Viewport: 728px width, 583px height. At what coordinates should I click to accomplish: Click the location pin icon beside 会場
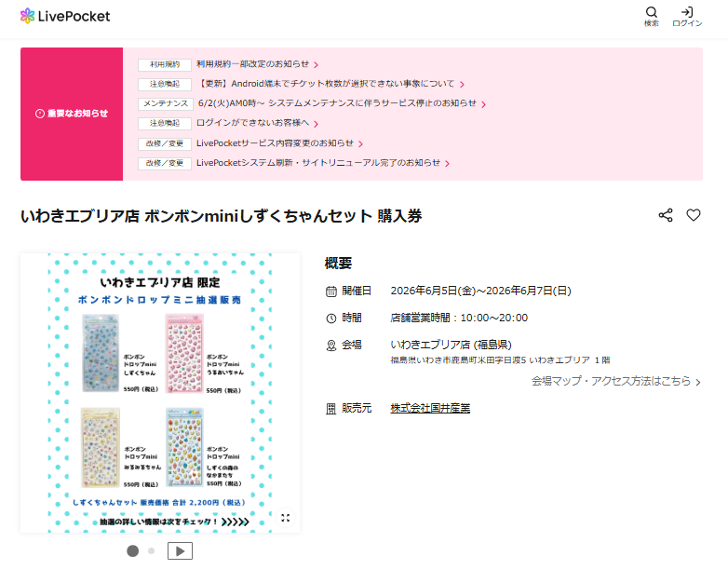tap(331, 346)
